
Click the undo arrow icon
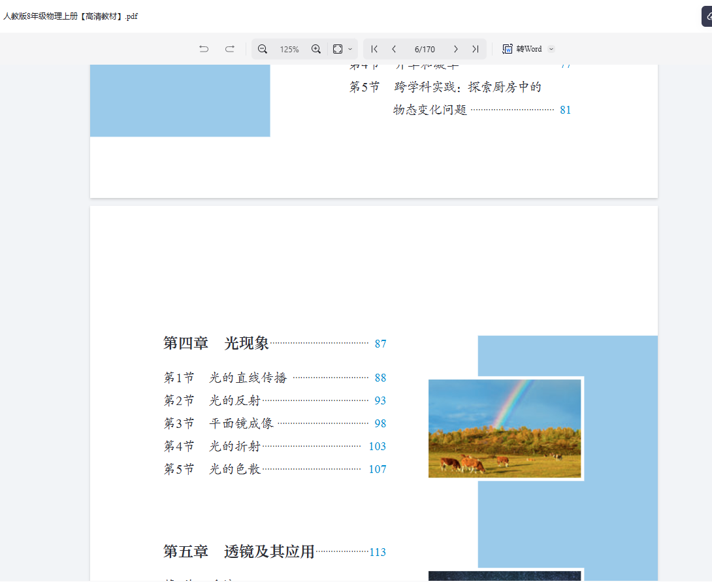point(204,49)
